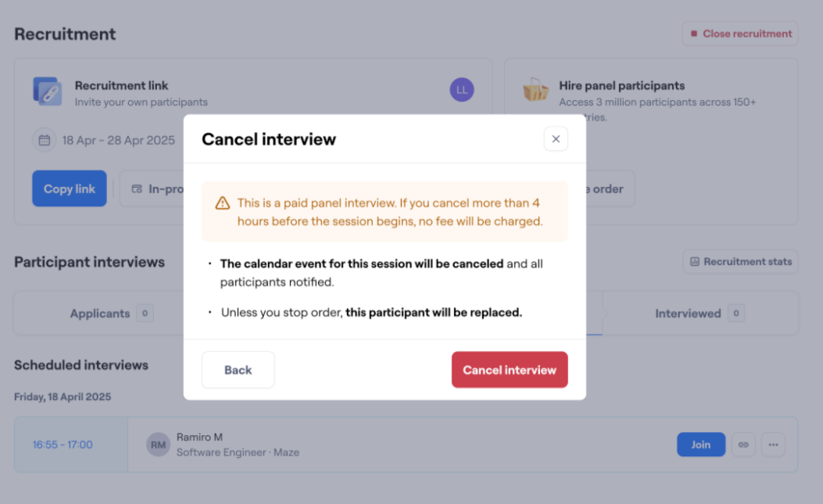Open the LL participant avatar

tap(461, 89)
